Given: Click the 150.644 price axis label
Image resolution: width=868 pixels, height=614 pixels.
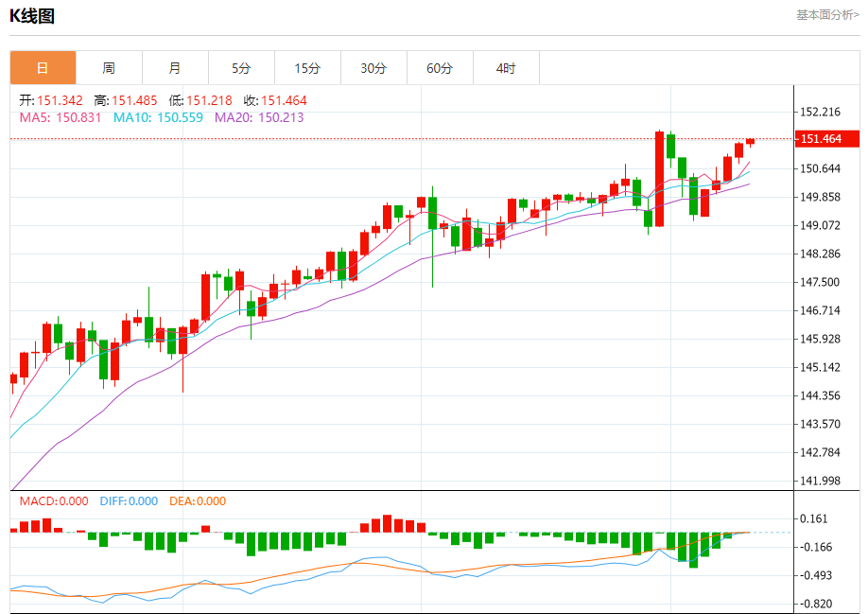Looking at the screenshot, I should pyautogui.click(x=821, y=168).
